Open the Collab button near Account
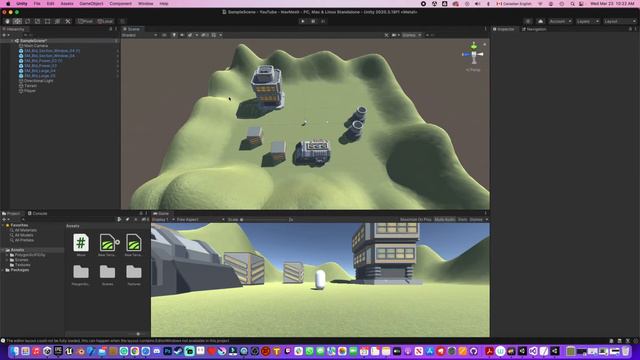The height and width of the screenshot is (360, 640). tap(528, 21)
